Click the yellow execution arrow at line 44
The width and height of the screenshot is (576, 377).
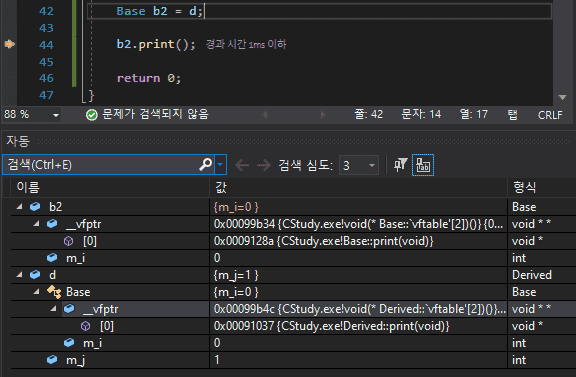(10, 44)
